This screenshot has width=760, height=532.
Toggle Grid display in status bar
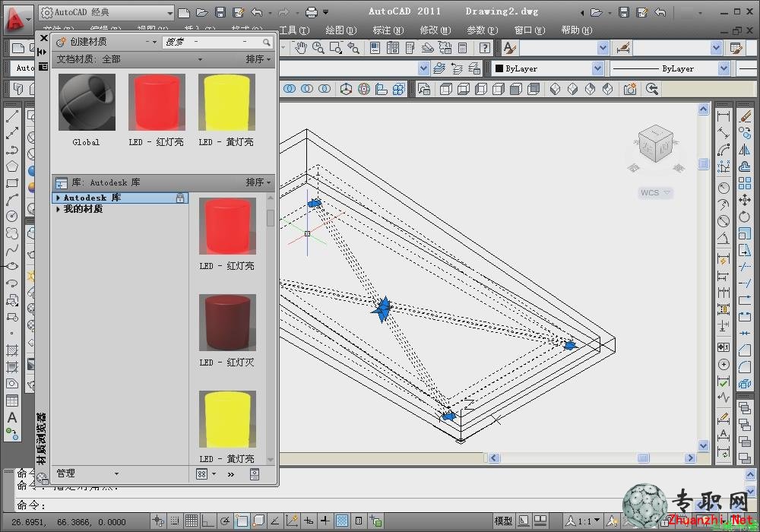coord(192,521)
